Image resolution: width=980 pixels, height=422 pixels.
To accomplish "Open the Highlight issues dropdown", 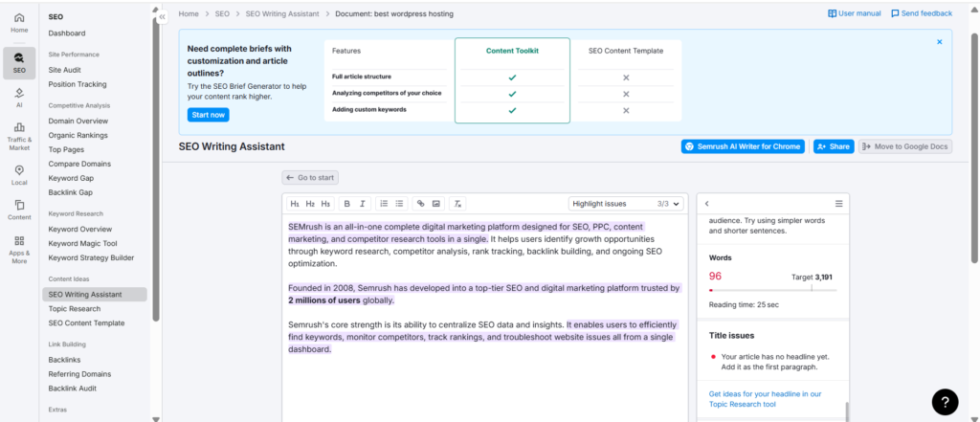I will pos(626,203).
